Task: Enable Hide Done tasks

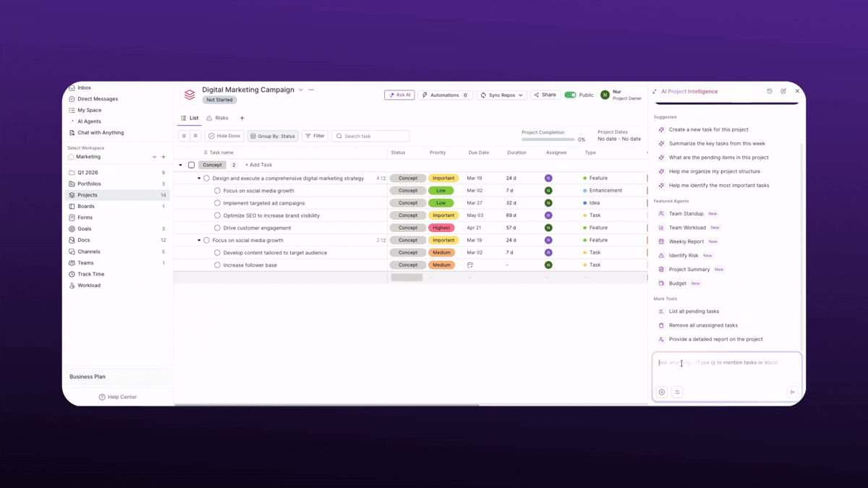Action: [224, 135]
